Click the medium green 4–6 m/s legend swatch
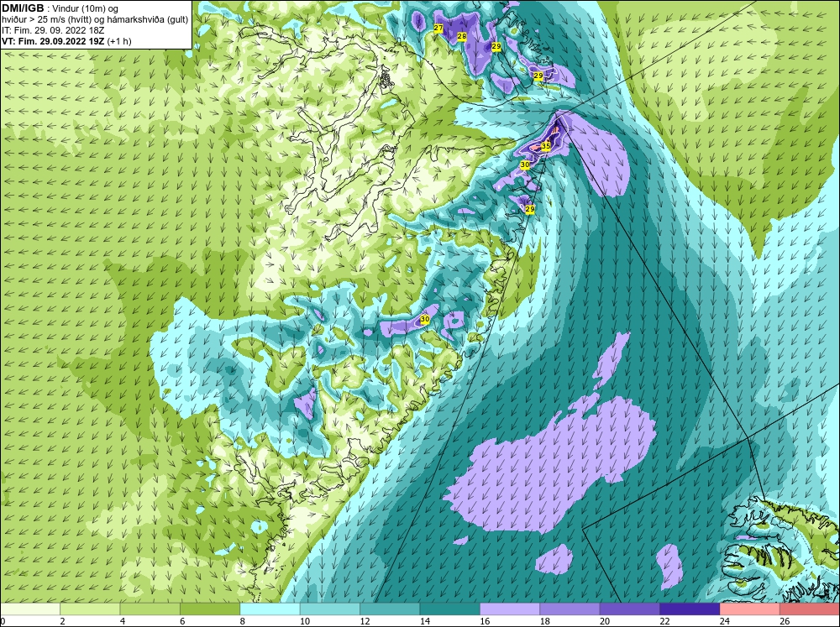This screenshot has width=840, height=627. (x=150, y=609)
